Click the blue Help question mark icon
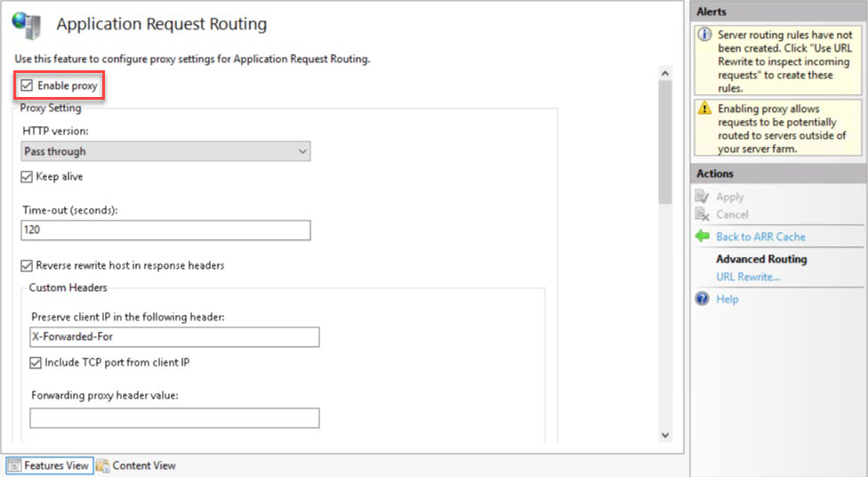 pos(703,299)
